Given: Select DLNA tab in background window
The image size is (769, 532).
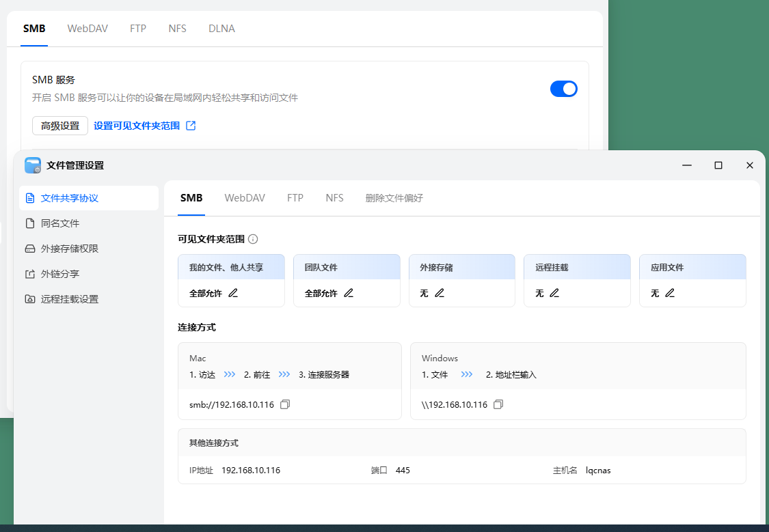Looking at the screenshot, I should tap(221, 29).
